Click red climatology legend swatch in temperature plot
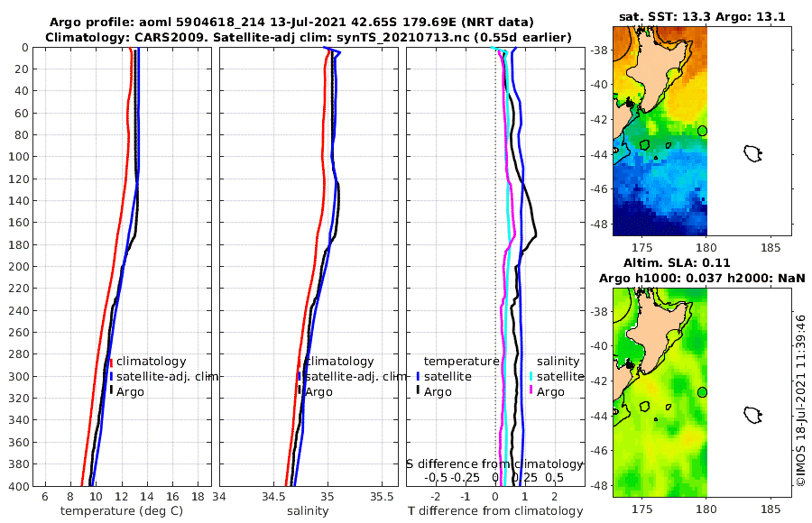 (111, 362)
